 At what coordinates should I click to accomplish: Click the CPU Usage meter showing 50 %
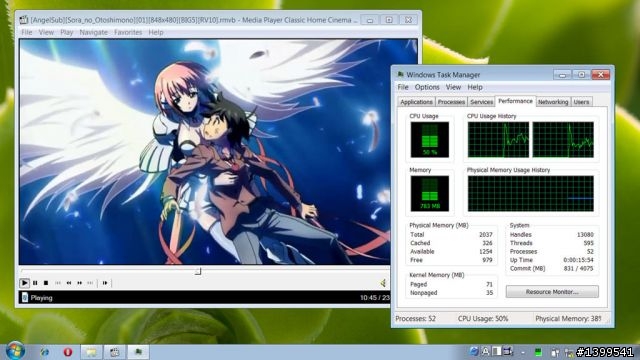[x=430, y=140]
